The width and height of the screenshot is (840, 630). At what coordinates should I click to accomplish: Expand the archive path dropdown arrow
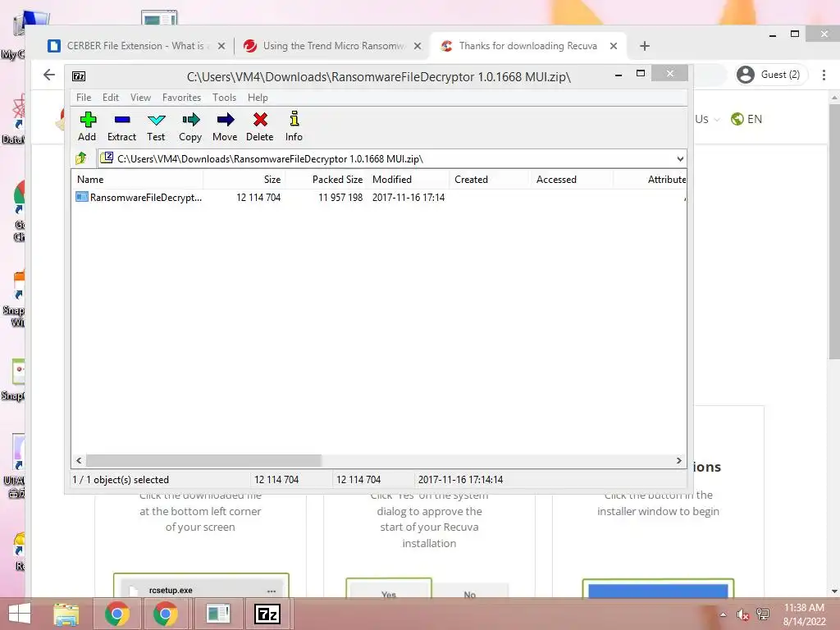680,158
